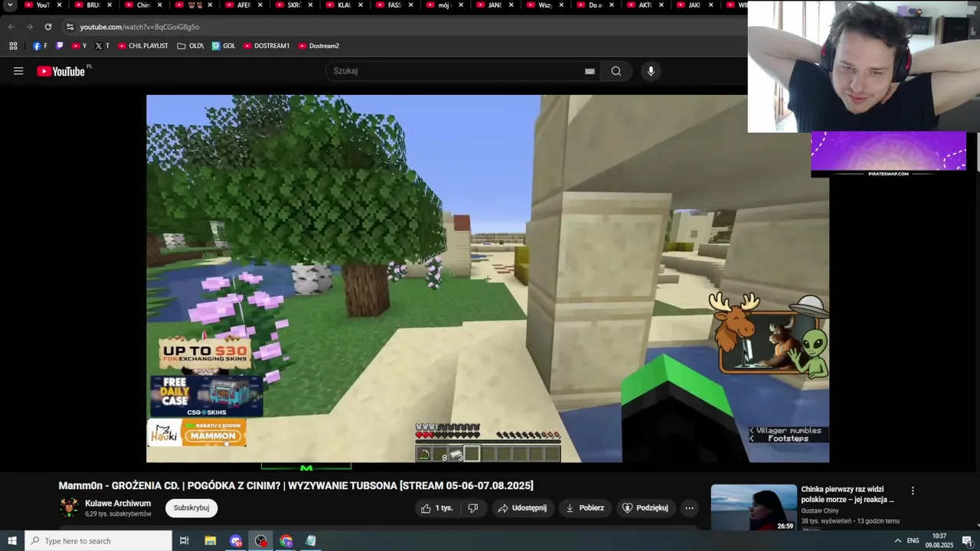Image resolution: width=980 pixels, height=551 pixels.
Task: Open Facebook bookmark F
Action: (40, 46)
